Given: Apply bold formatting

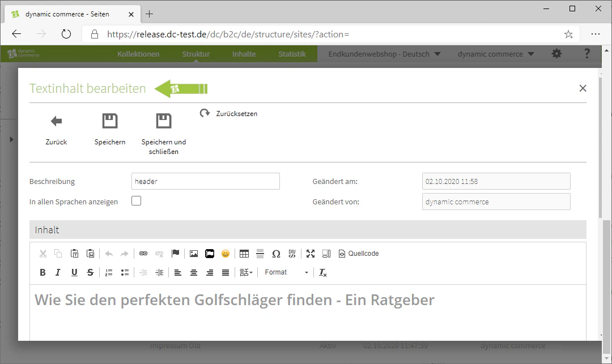Looking at the screenshot, I should point(43,272).
